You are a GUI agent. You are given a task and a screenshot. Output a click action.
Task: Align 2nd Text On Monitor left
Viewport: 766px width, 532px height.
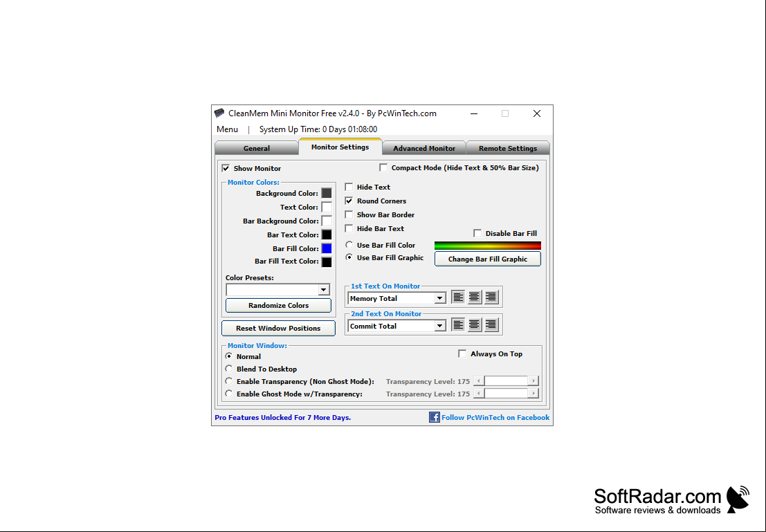[458, 325]
